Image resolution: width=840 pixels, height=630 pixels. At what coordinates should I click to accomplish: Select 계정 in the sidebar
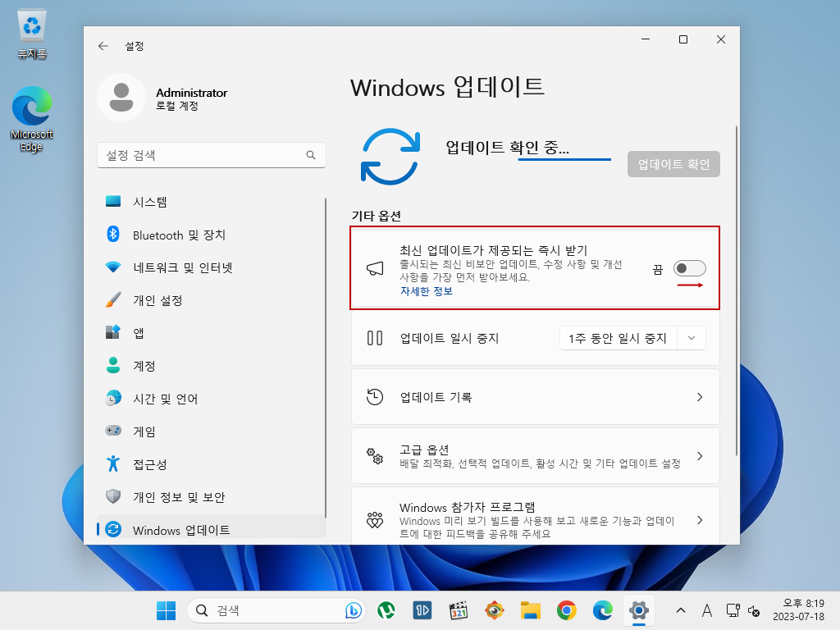coord(212,366)
